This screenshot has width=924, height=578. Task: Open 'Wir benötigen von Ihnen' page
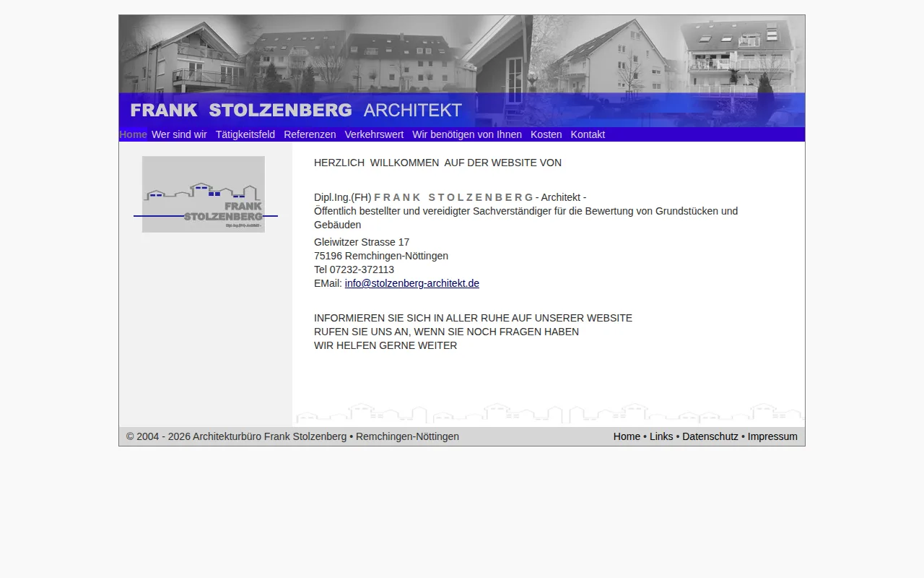click(x=467, y=134)
